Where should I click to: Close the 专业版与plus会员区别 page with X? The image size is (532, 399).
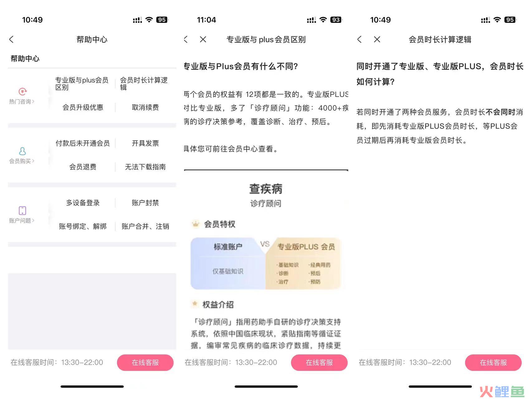click(x=203, y=39)
